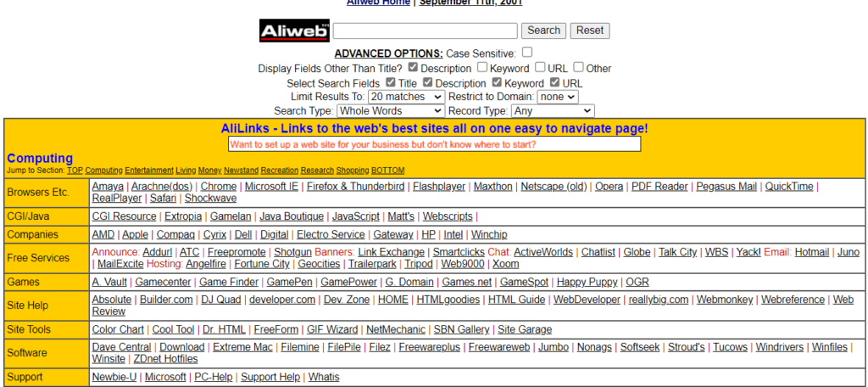Open the Chrome link
The height and width of the screenshot is (387, 868).
[x=218, y=187]
